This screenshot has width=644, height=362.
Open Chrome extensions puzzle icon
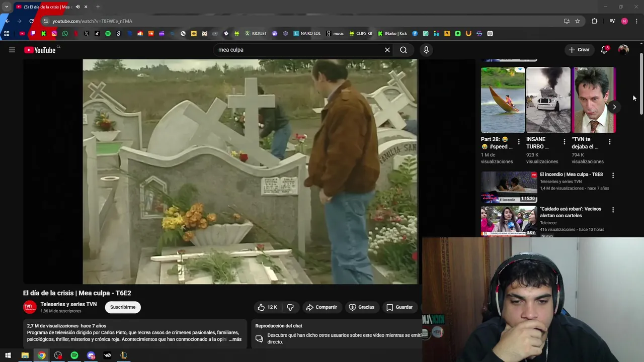coord(594,21)
